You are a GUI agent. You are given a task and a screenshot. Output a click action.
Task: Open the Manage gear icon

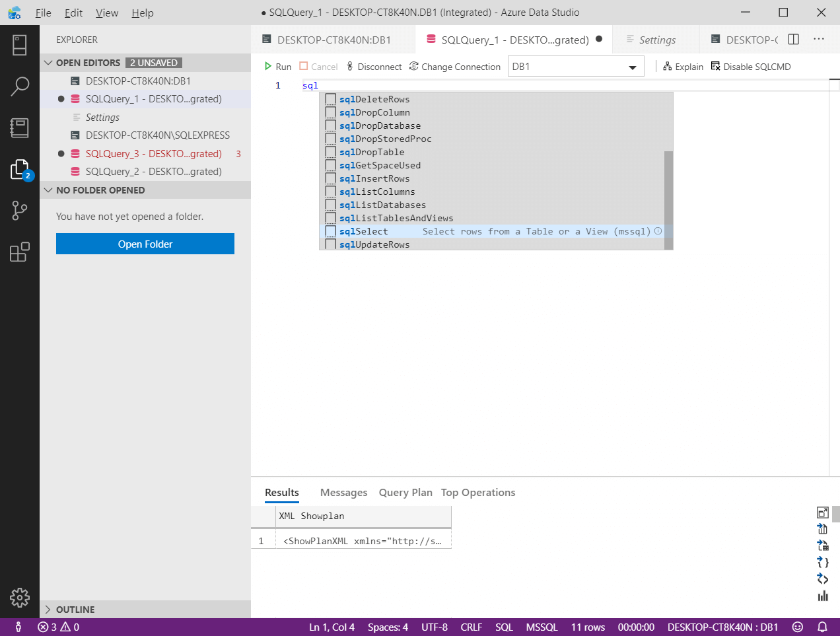[x=20, y=598]
